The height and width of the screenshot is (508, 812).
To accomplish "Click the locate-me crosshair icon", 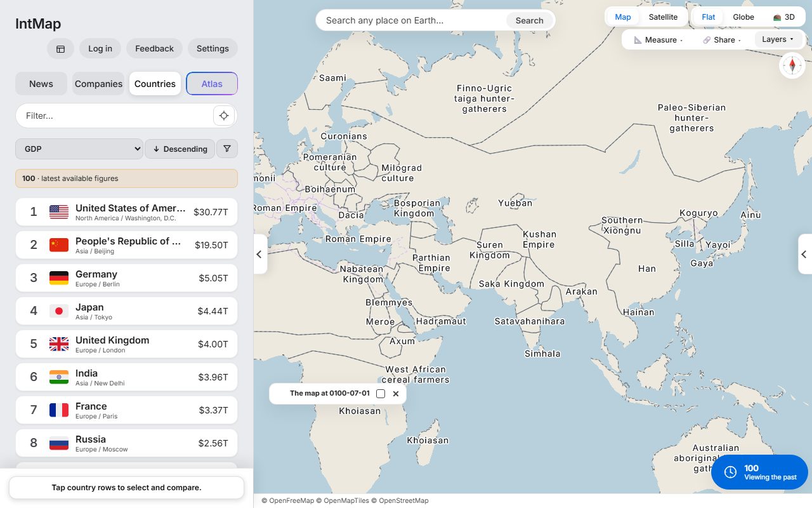I will [224, 116].
